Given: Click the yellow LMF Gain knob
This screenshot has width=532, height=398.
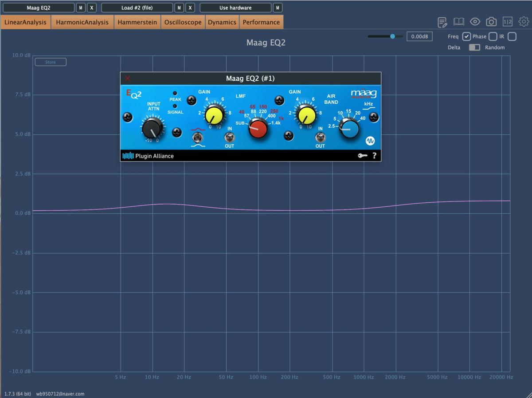Looking at the screenshot, I should coord(215,115).
